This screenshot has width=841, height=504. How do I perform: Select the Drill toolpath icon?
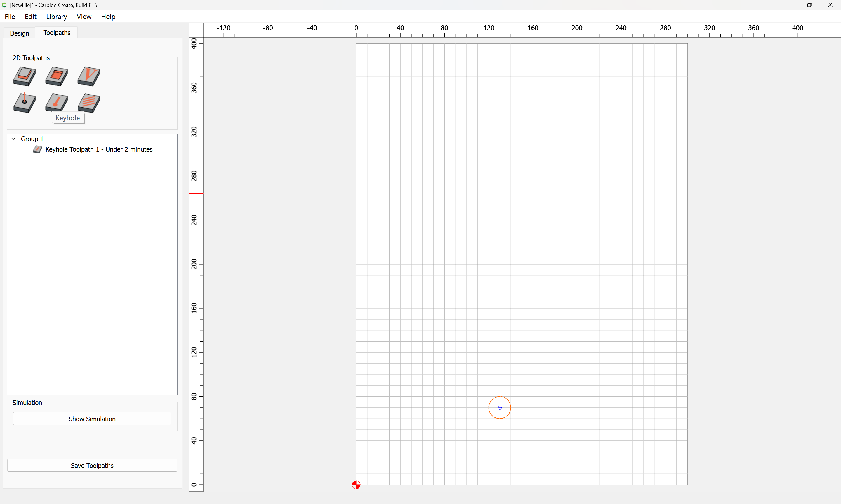tap(25, 103)
